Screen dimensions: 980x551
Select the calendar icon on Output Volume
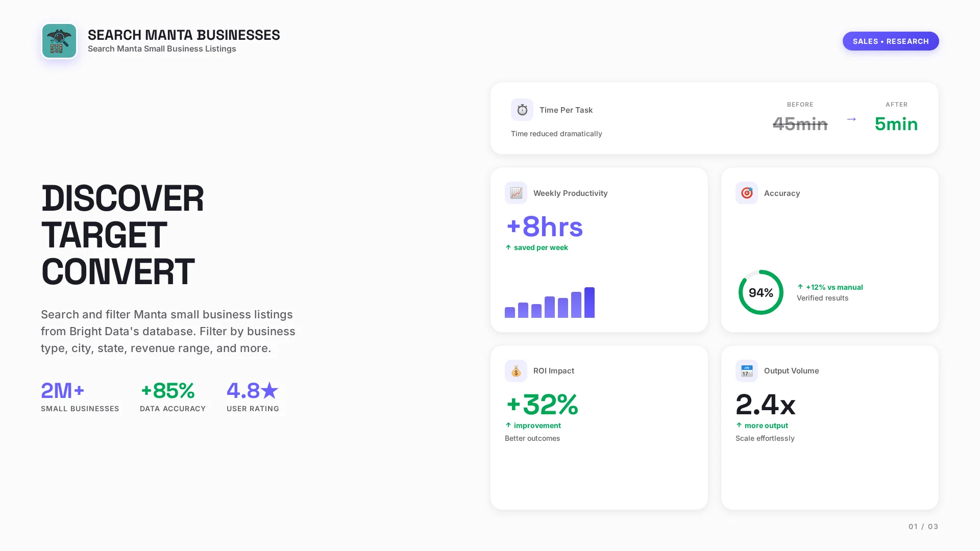point(746,371)
